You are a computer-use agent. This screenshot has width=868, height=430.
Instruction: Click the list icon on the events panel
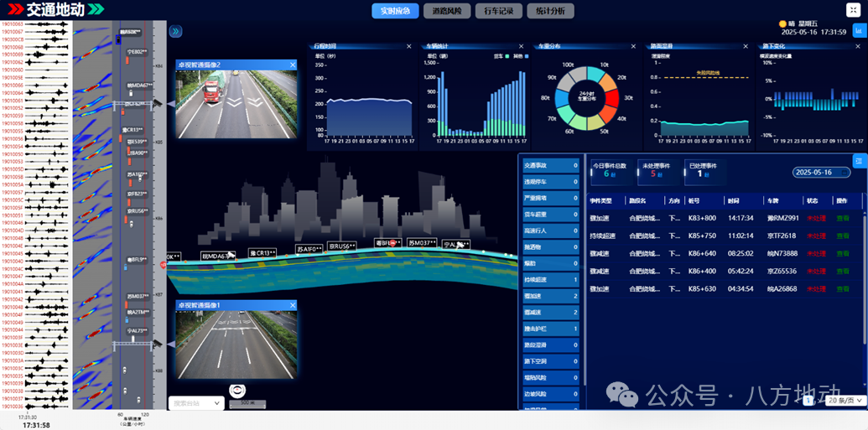pyautogui.click(x=859, y=161)
